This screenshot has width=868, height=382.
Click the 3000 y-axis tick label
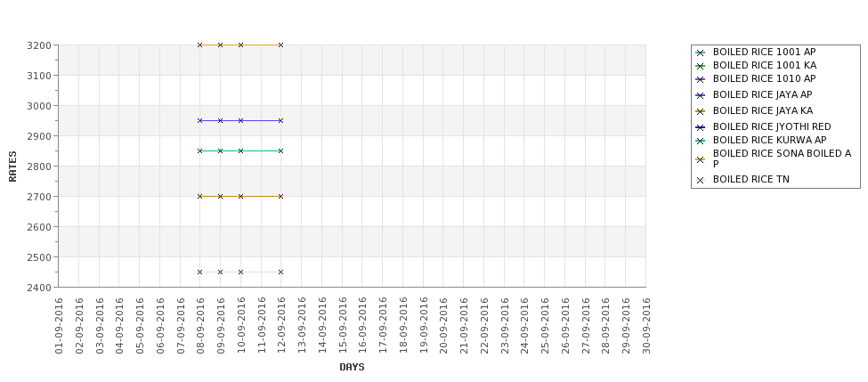(39, 106)
